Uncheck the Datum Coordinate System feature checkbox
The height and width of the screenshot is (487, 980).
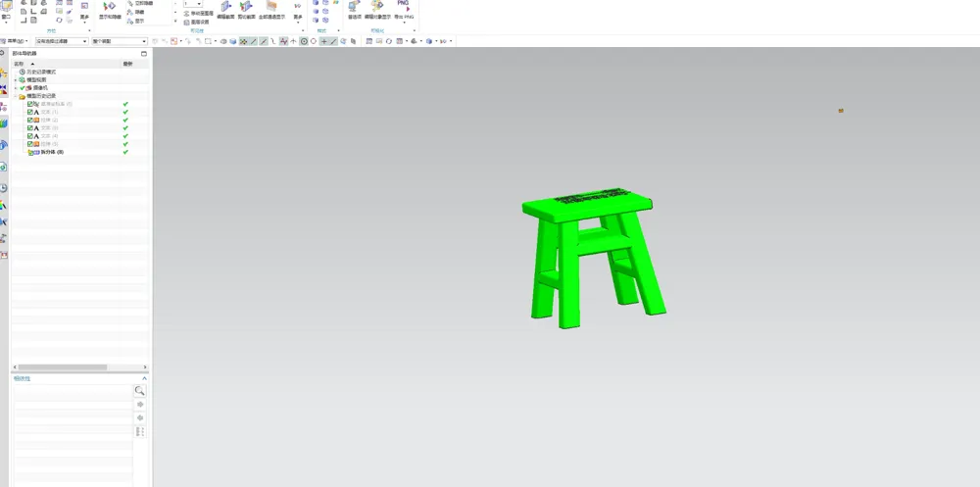point(29,104)
